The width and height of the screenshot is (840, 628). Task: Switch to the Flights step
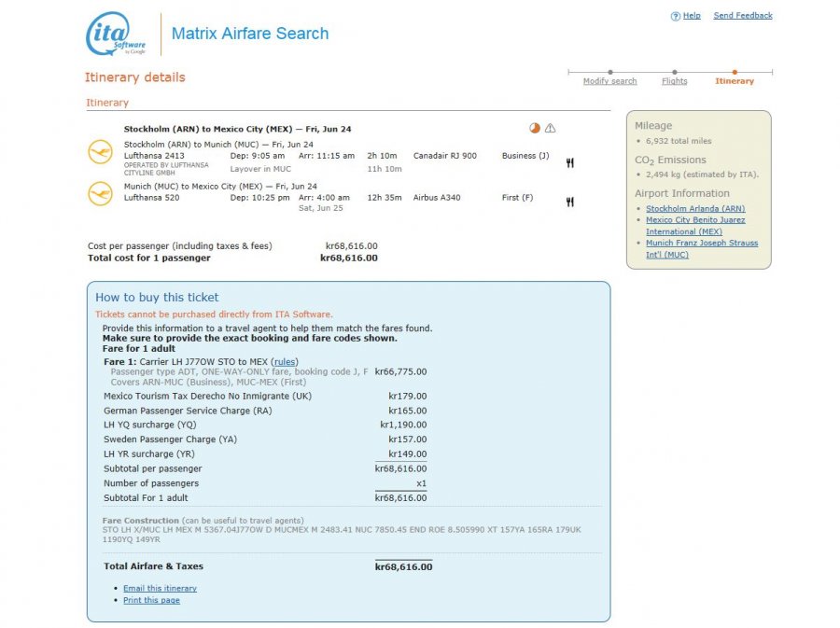pos(674,81)
